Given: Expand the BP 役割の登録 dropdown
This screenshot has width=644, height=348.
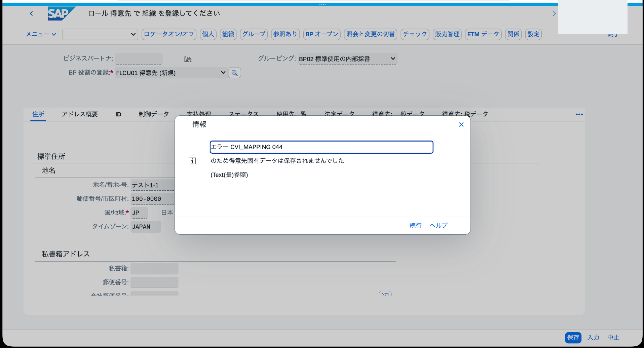Looking at the screenshot, I should pos(223,73).
